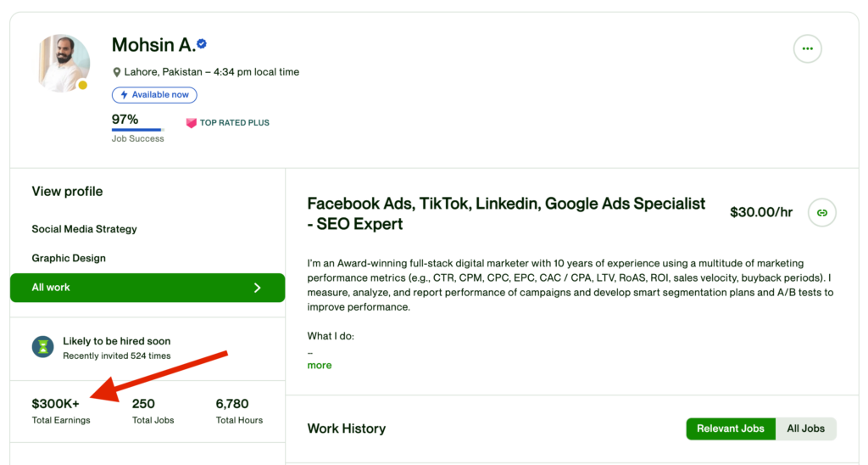The width and height of the screenshot is (868, 465).
Task: Click the location pin icon
Action: 117,72
